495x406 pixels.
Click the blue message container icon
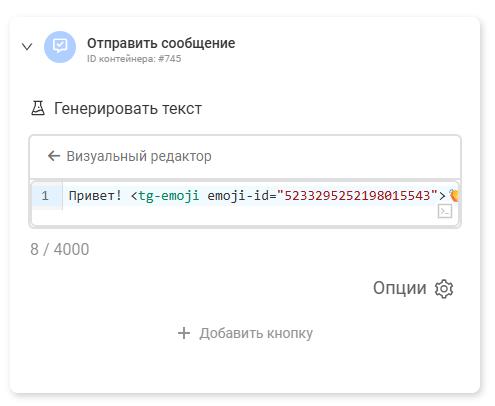(x=60, y=47)
